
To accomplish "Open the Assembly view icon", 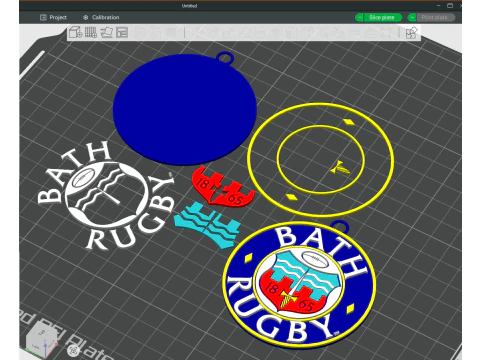I will tap(412, 33).
